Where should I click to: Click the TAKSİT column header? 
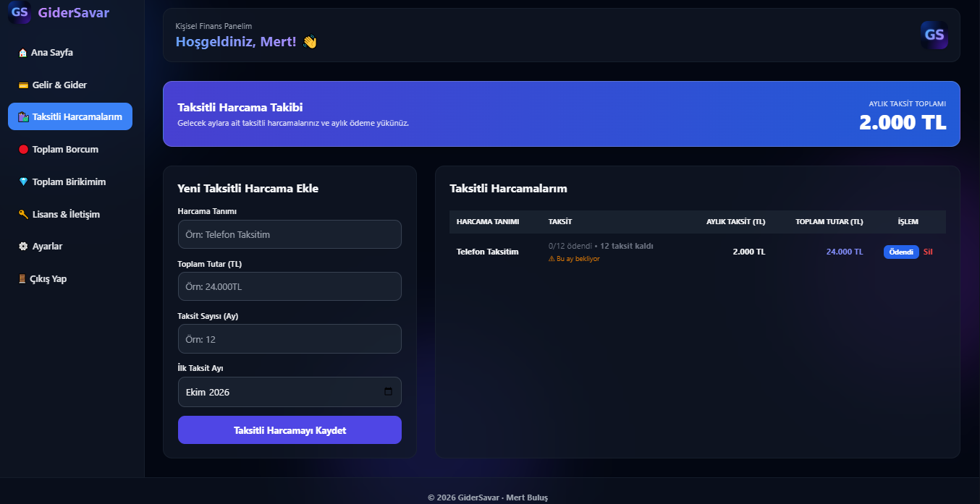point(560,222)
